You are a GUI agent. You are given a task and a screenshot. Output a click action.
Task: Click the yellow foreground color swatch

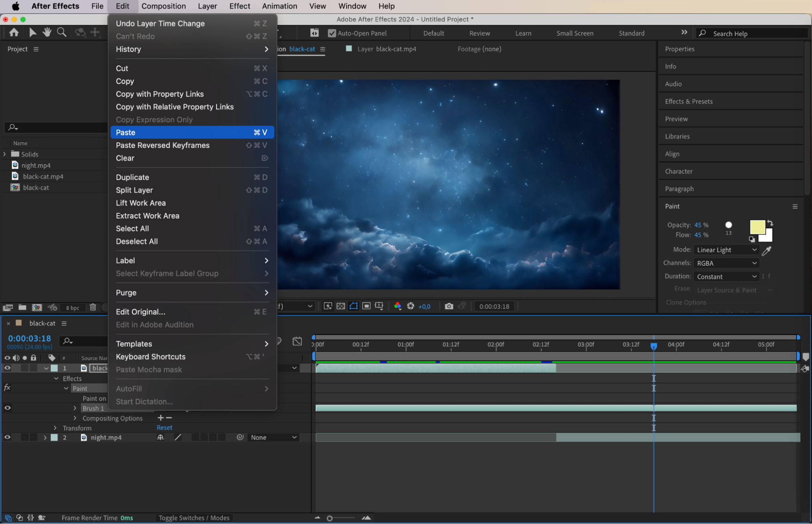tap(757, 227)
